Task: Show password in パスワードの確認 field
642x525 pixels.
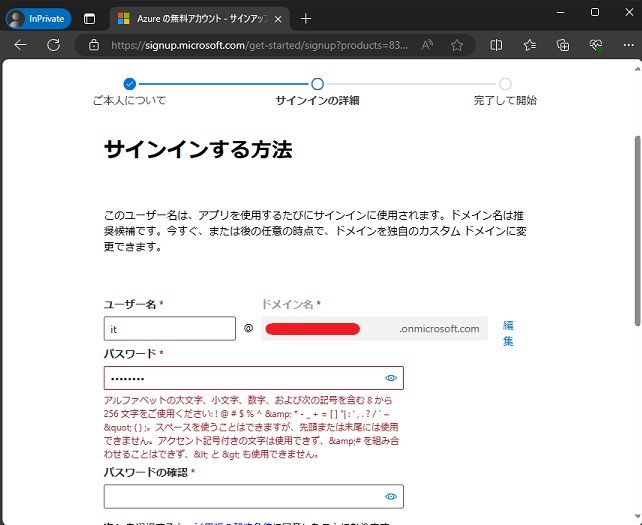Action: point(391,496)
